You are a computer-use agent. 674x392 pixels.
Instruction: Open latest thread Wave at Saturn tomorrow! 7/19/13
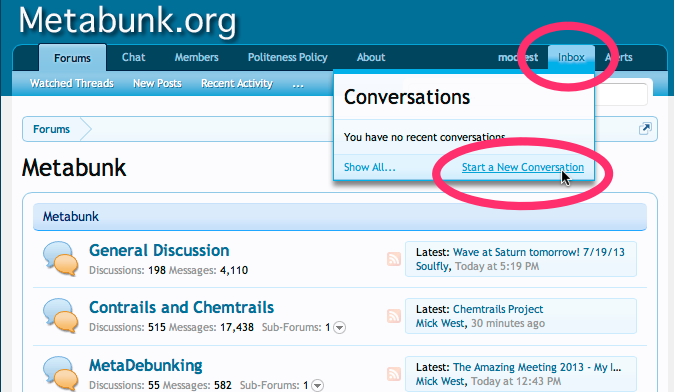click(x=539, y=252)
